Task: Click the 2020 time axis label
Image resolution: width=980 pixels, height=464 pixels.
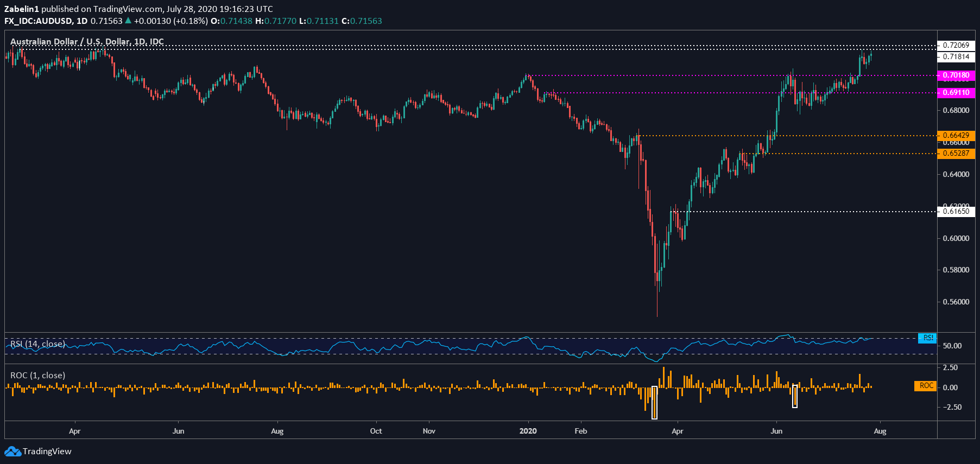Action: point(528,431)
